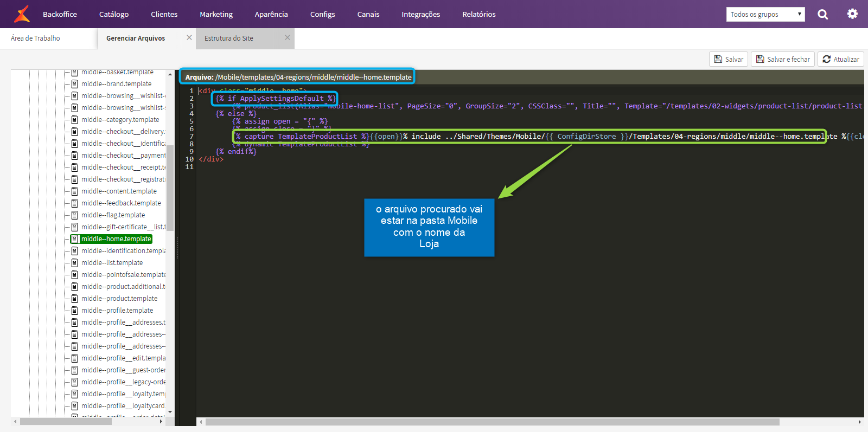The image size is (868, 432).
Task: Select middle--content.template in the file tree
Action: [119, 191]
